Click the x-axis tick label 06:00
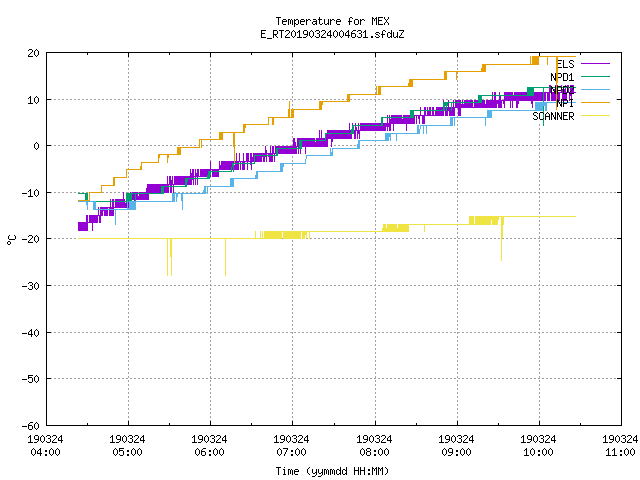Viewport: 640px width, 480px height. (x=209, y=452)
